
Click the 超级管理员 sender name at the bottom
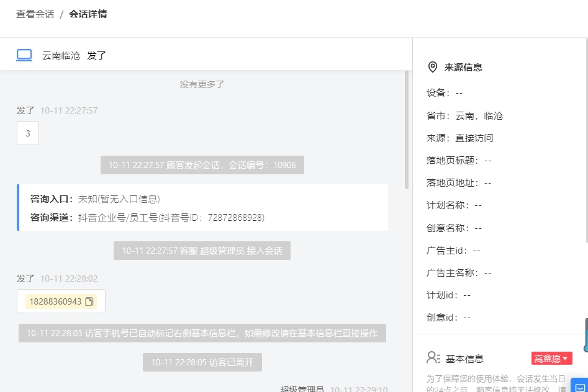(x=302, y=389)
